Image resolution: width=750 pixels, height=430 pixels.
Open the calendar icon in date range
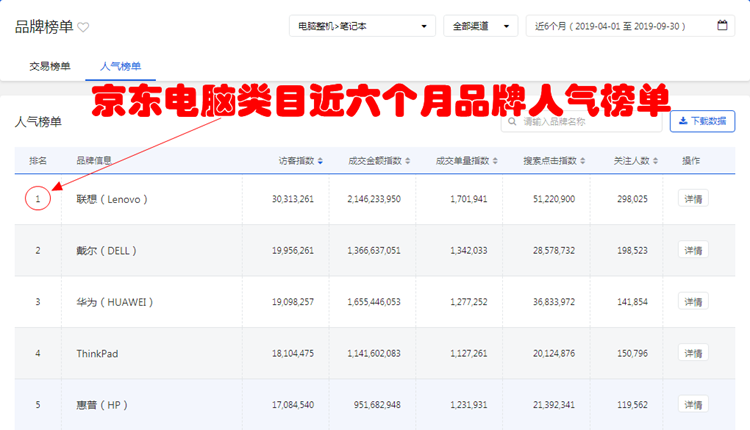click(722, 25)
